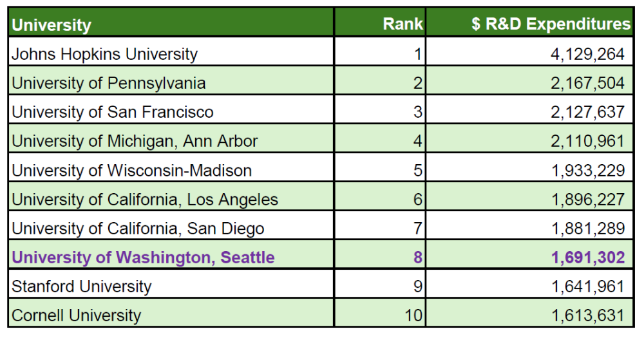Click the University column header
This screenshot has width=644, height=338.
tap(52, 24)
